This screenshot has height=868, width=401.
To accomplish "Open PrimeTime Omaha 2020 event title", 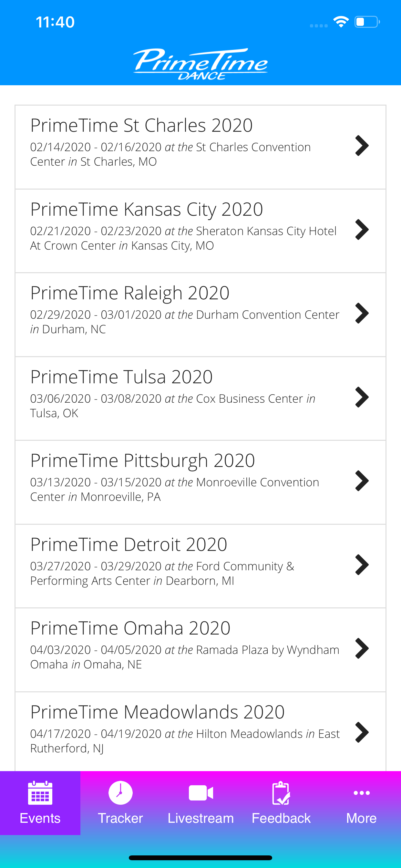I will pyautogui.click(x=130, y=628).
